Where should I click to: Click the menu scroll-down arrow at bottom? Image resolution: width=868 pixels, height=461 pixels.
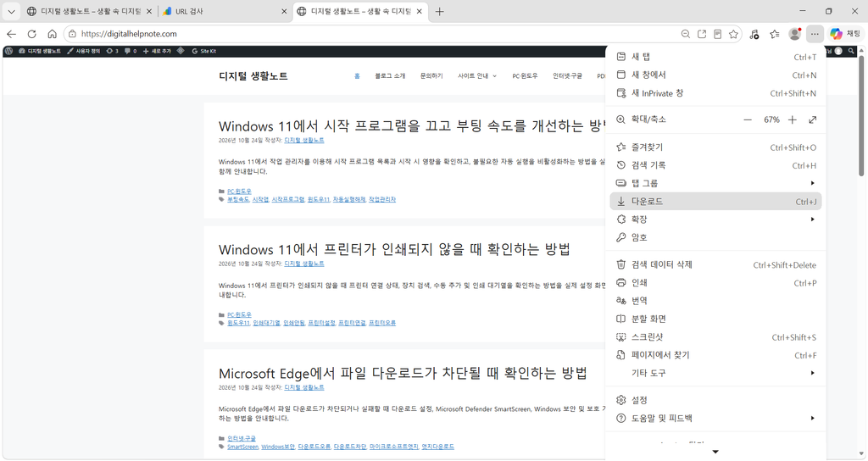(x=715, y=453)
